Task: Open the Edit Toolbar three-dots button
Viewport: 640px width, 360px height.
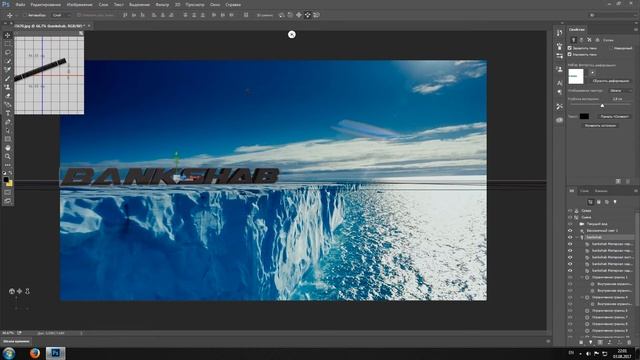Action: click(7, 165)
